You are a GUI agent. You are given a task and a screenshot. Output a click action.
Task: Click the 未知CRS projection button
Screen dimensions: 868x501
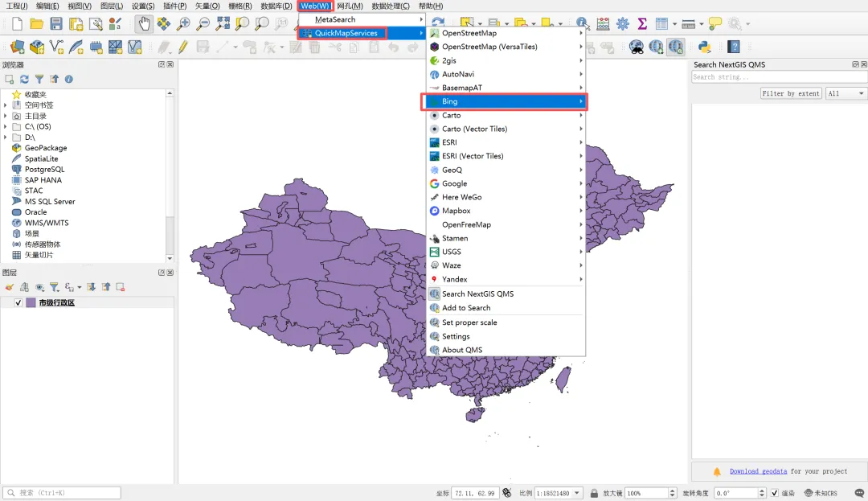click(821, 493)
